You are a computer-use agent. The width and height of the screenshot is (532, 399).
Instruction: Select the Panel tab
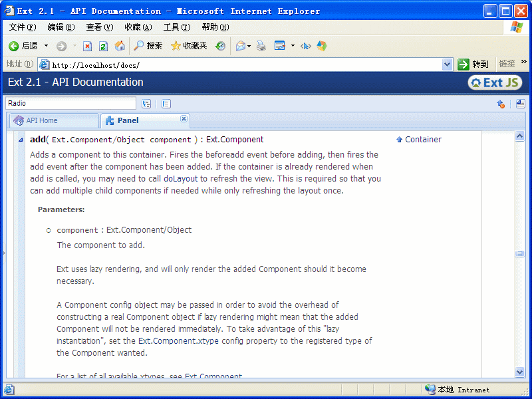coord(145,120)
